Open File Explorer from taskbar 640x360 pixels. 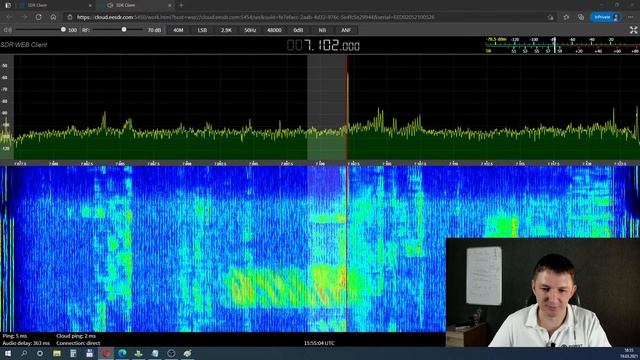click(x=57, y=353)
